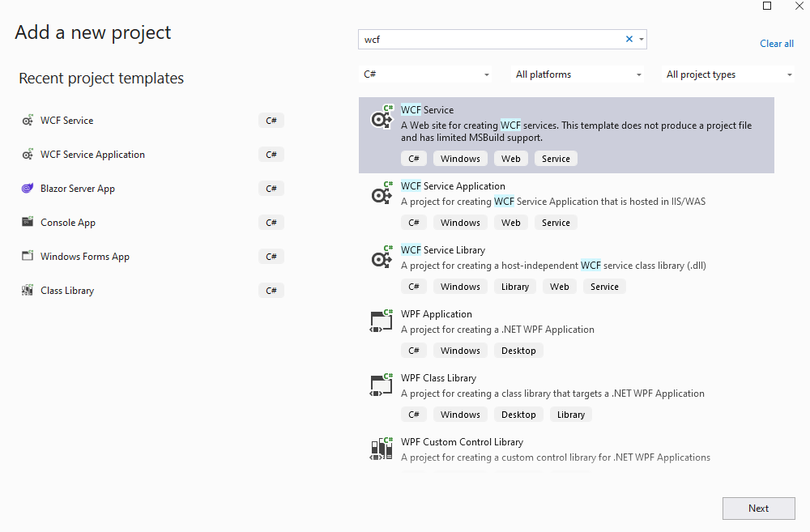
Task: Click the C# badge beside Blazor Server App
Action: pos(271,189)
